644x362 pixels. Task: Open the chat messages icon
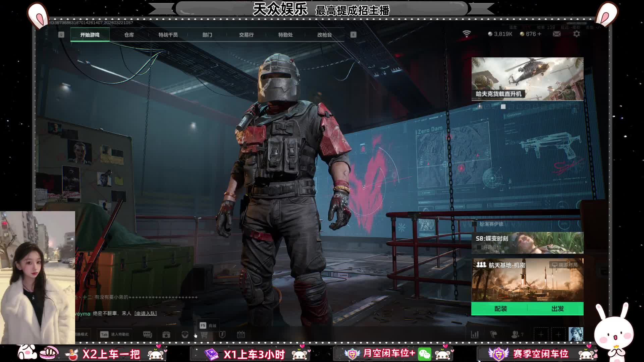coord(148,335)
